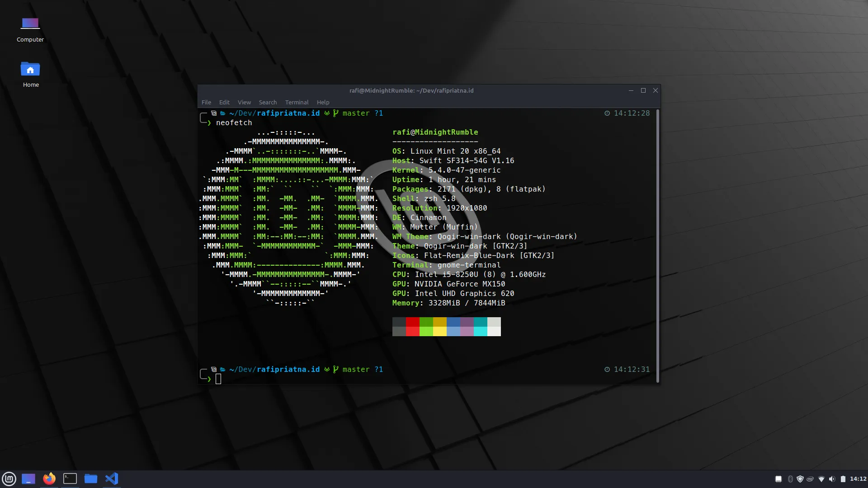Open the Terminal menu
Screen dimensions: 868x488
tap(297, 102)
